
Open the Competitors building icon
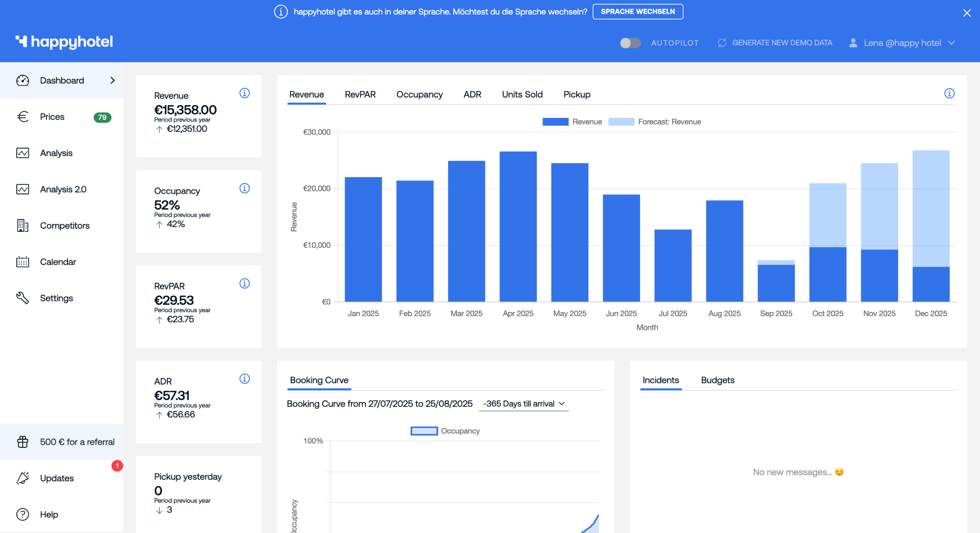click(x=23, y=225)
